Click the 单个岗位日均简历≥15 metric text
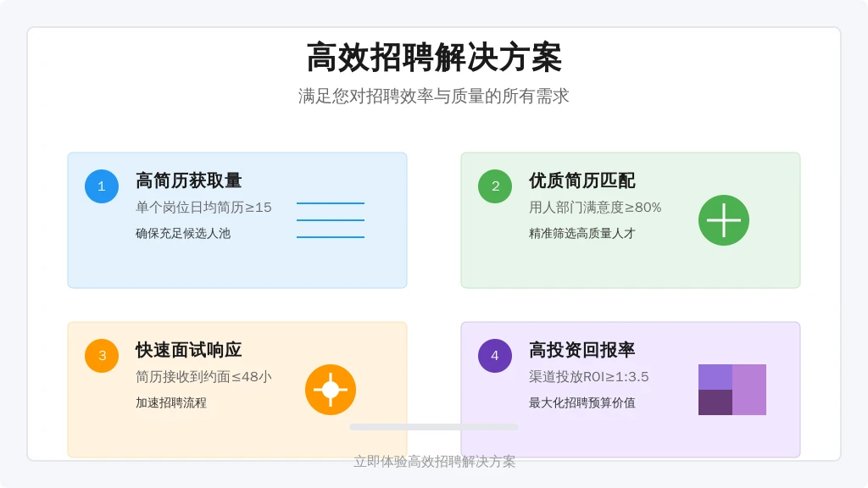 pyautogui.click(x=203, y=208)
